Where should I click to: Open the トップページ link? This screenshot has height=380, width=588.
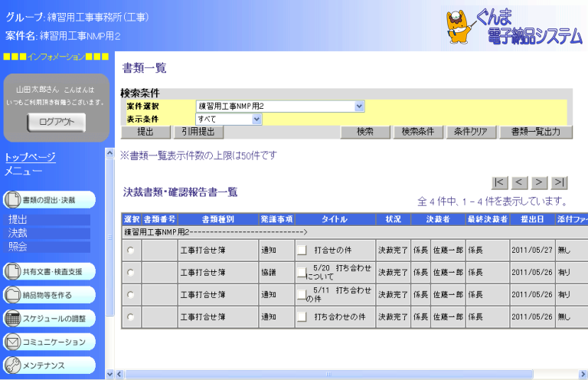[x=31, y=157]
